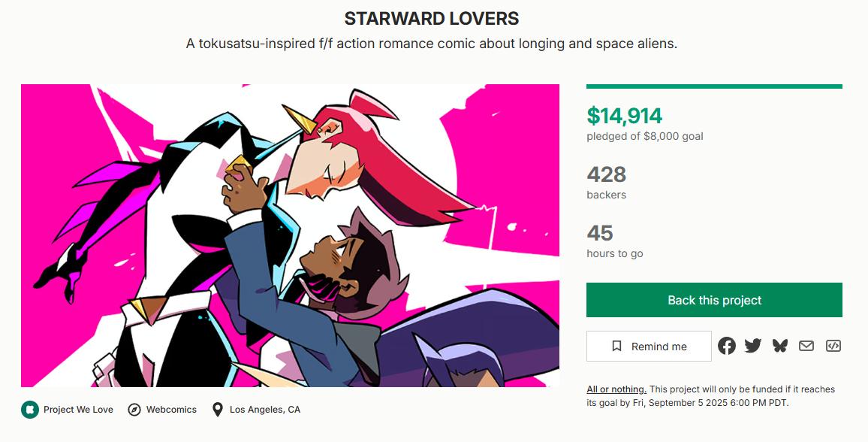The image size is (868, 442).
Task: Toggle the Remind me bookmark button
Action: click(649, 347)
